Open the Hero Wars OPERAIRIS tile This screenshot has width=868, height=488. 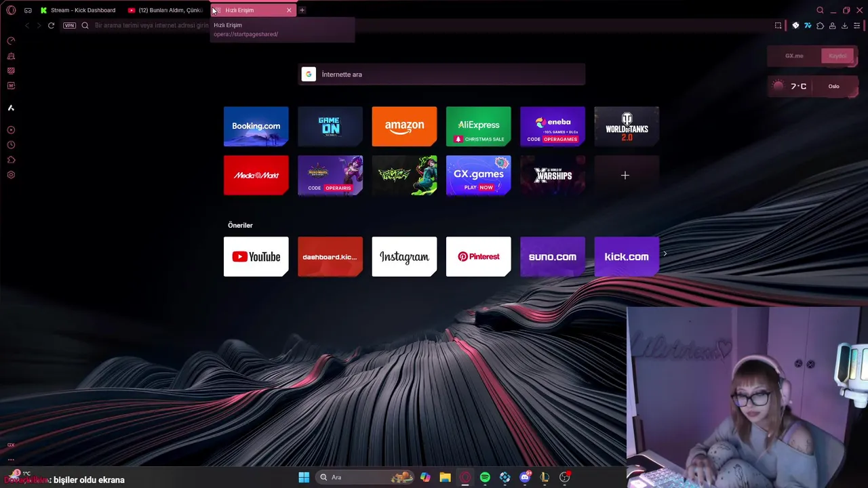330,176
